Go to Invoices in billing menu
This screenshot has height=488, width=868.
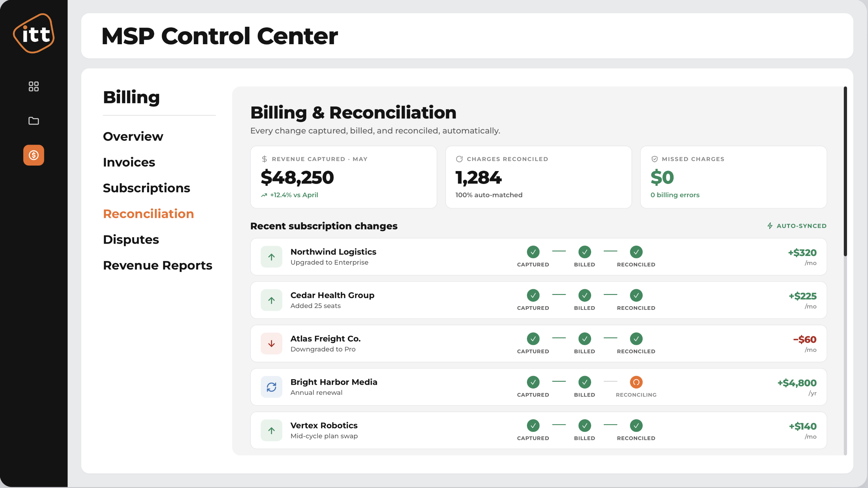click(129, 162)
